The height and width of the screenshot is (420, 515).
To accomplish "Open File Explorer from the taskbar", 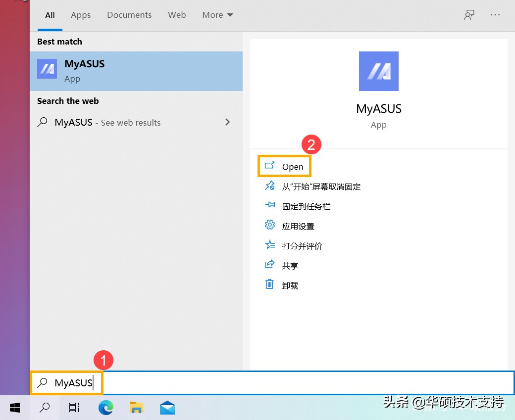I will [x=136, y=408].
